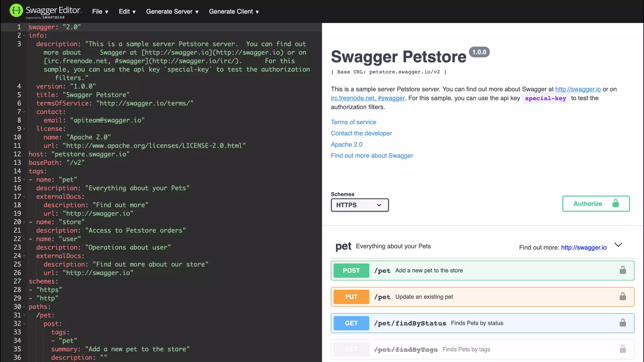
Task: Click the orange PUT method badge
Action: point(351,297)
